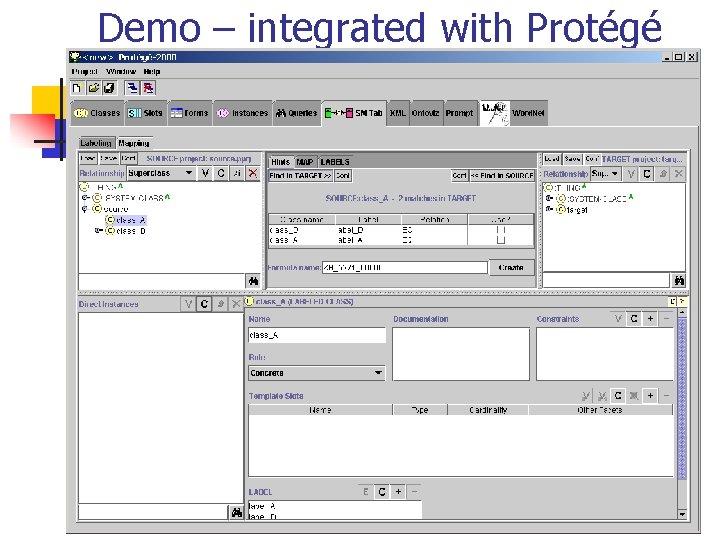Check the Use box for class_B match row
This screenshot has height=540, width=720.
(501, 230)
